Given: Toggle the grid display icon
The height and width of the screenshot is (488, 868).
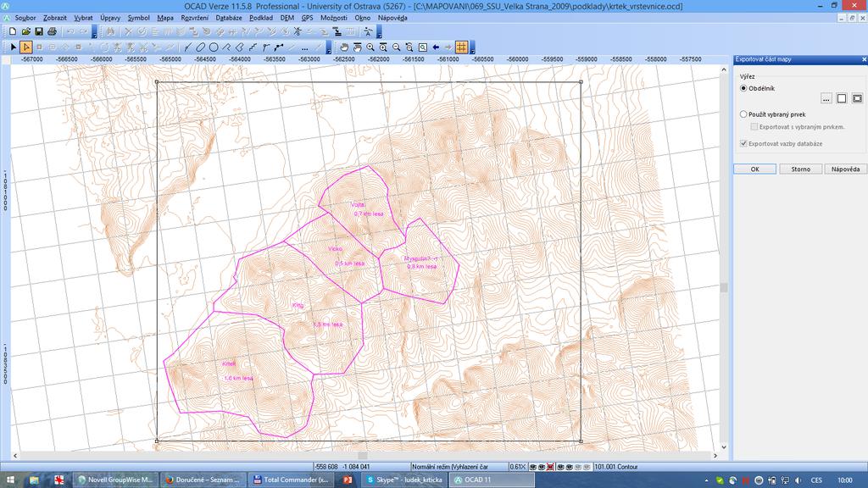Looking at the screenshot, I should [461, 47].
